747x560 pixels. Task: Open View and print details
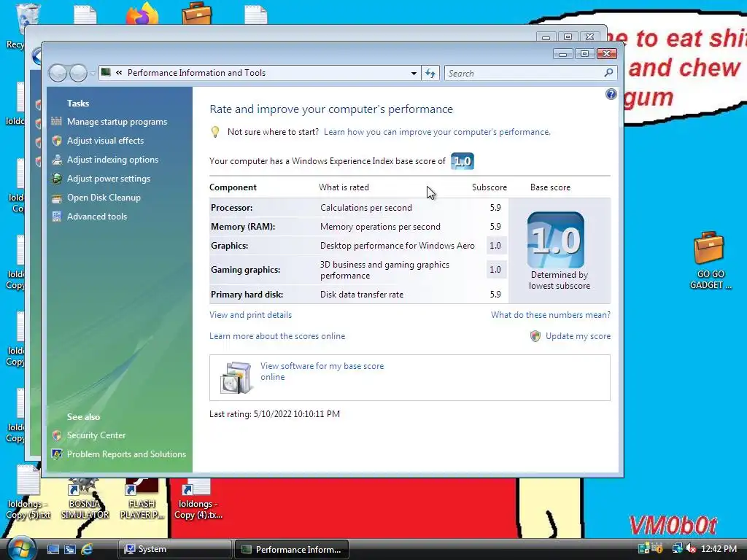point(251,315)
